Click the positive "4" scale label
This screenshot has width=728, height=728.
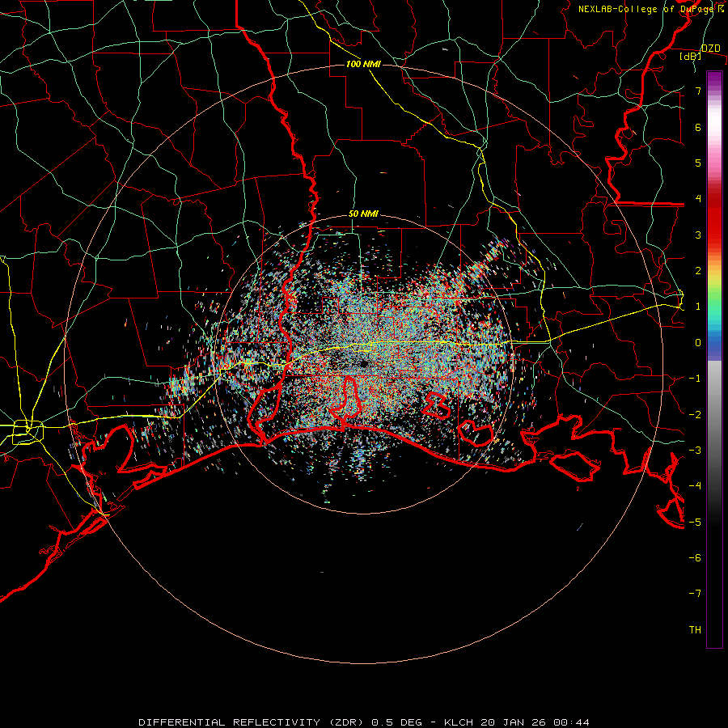coord(698,199)
